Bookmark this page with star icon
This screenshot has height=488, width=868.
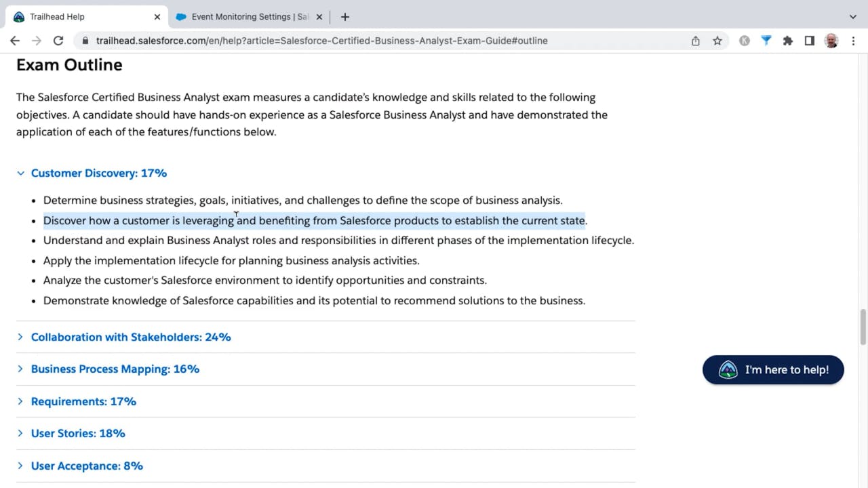tap(717, 41)
